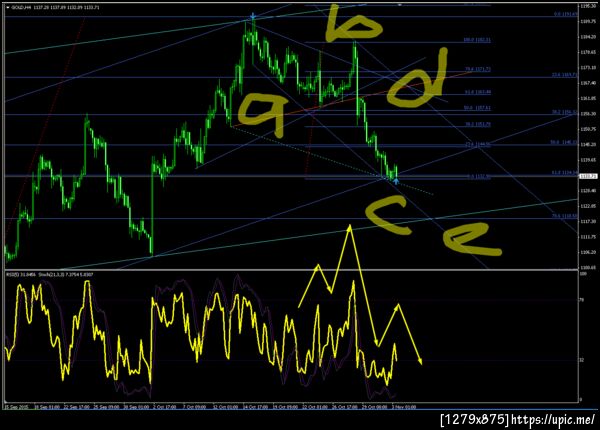This screenshot has width=600, height=430.
Task: Click the 1173.10 price axis label
Action: [x=588, y=68]
